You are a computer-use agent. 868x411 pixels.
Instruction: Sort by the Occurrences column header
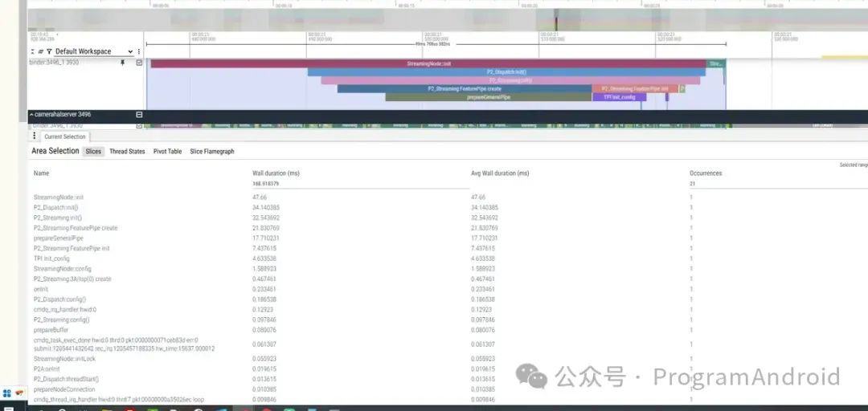706,173
